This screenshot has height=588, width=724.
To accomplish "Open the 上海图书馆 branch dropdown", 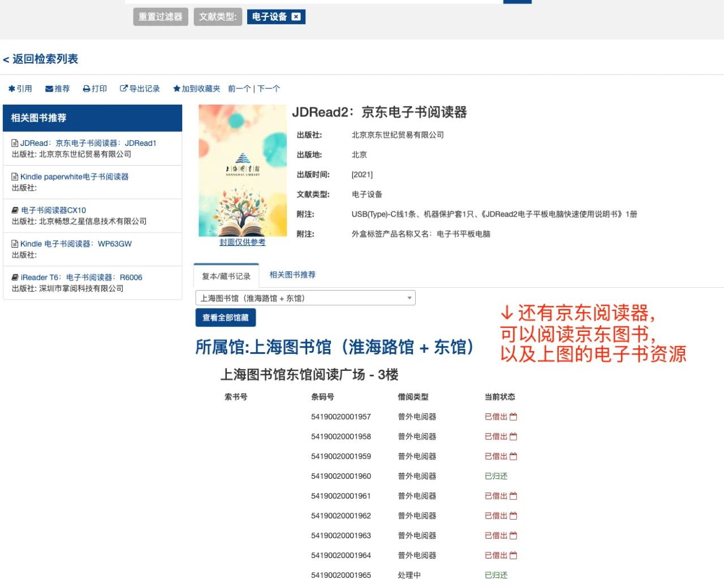I will [305, 298].
